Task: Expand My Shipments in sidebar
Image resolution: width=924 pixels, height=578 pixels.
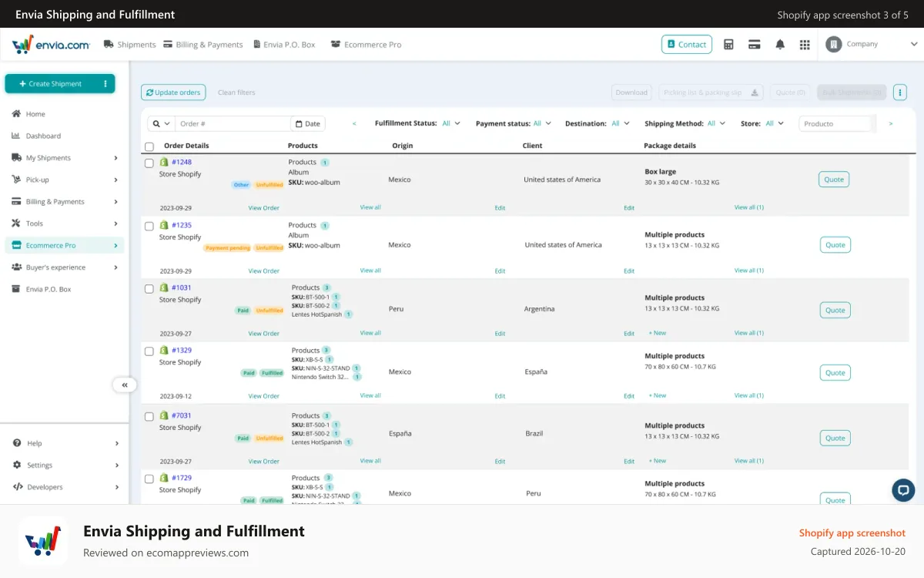Action: (65, 158)
